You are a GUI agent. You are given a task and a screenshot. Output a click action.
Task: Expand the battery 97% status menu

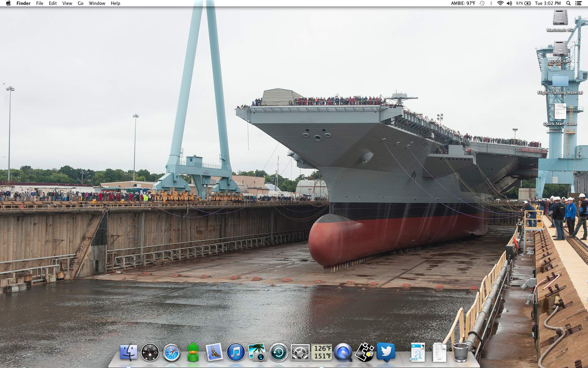click(523, 3)
